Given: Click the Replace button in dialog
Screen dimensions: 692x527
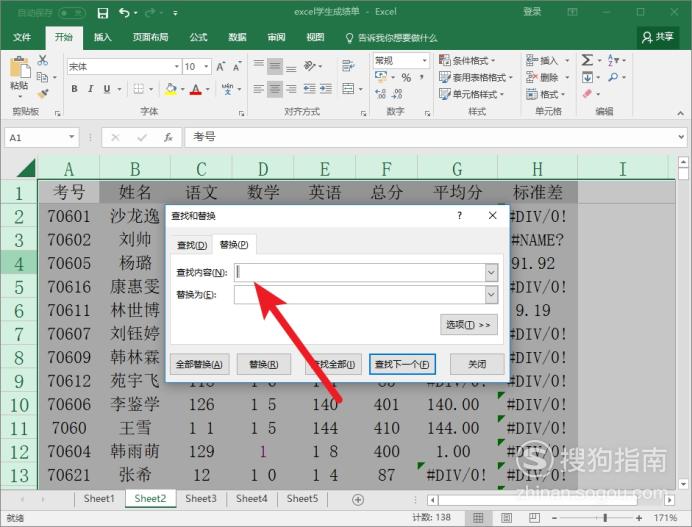Looking at the screenshot, I should [x=263, y=365].
